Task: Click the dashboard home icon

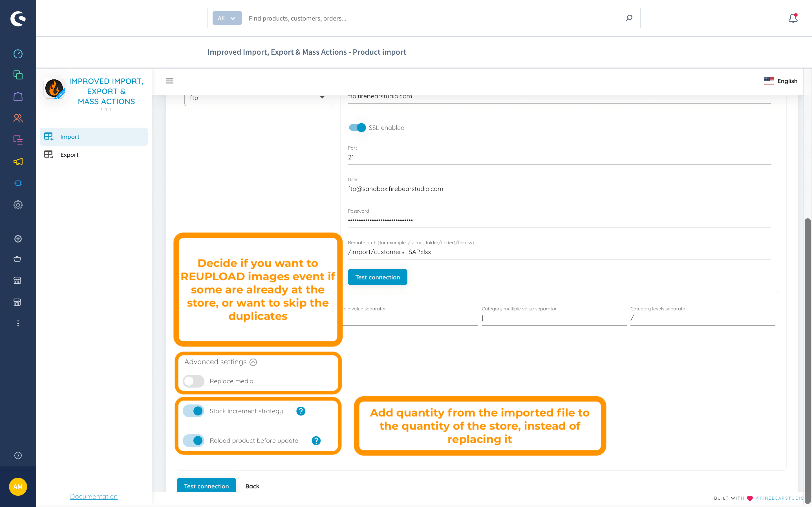Action: coord(18,54)
